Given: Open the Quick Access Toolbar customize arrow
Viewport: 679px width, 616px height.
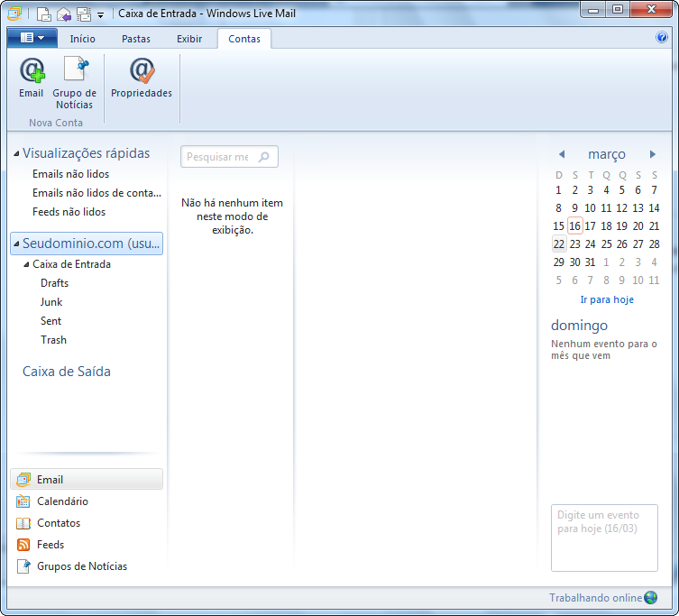Looking at the screenshot, I should [x=100, y=14].
